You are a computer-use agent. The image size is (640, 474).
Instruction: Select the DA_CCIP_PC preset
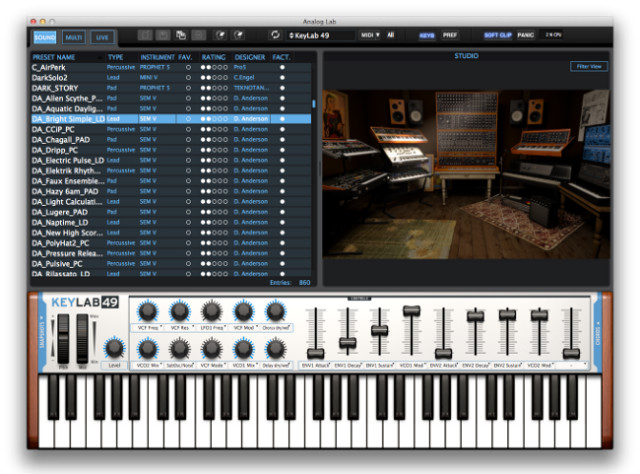(171, 129)
